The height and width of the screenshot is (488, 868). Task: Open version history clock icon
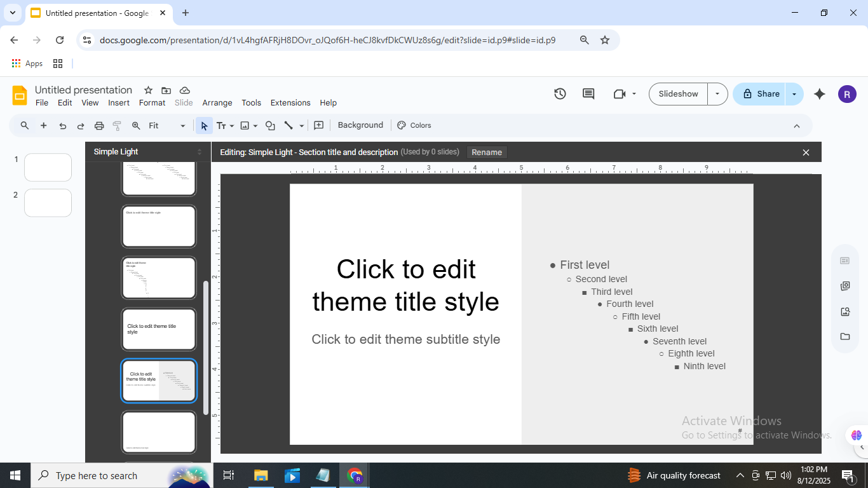(x=560, y=94)
